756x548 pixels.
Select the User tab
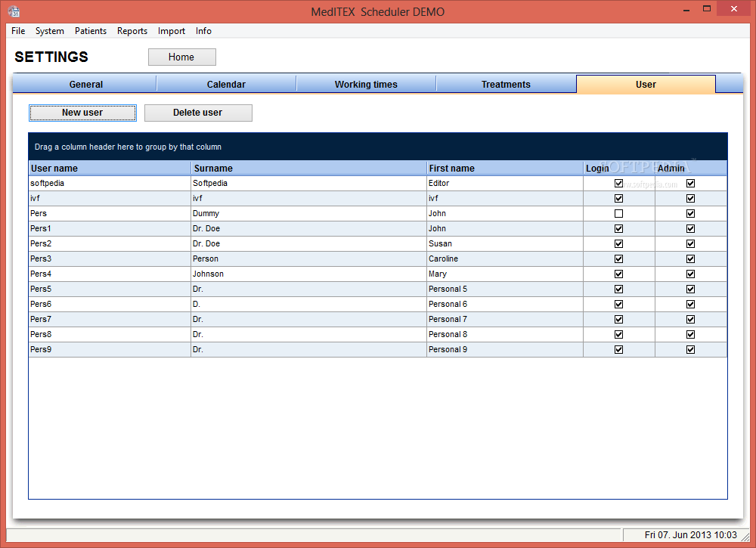pos(646,84)
